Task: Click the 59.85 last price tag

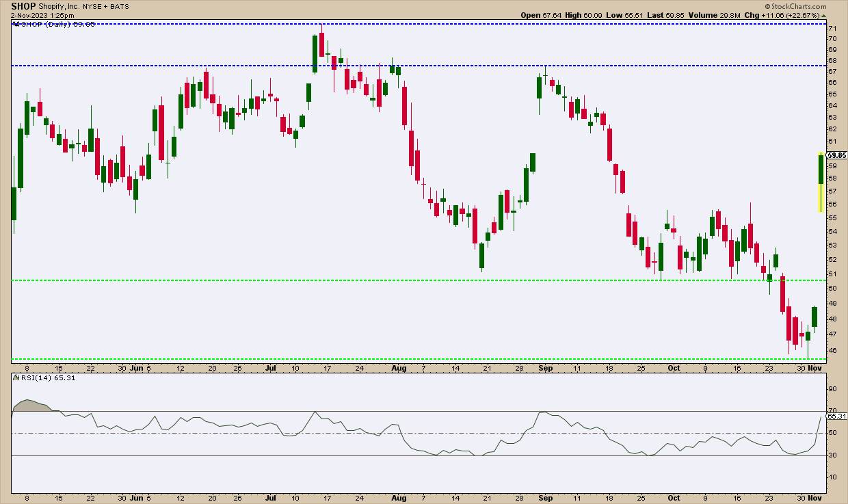Action: coord(836,155)
